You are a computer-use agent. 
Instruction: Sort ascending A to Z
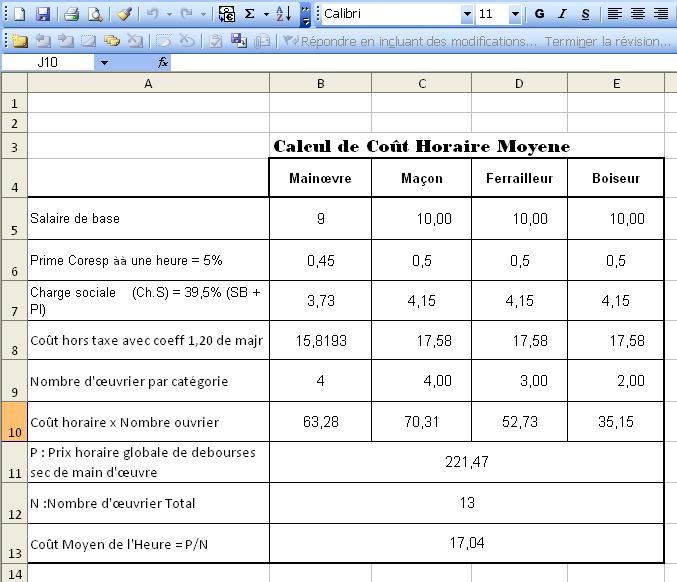(284, 14)
